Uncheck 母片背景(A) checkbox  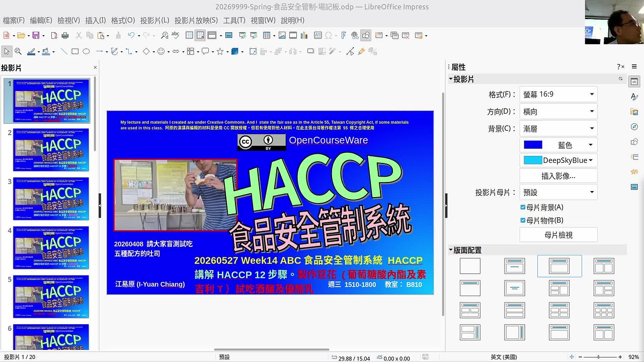click(x=523, y=207)
